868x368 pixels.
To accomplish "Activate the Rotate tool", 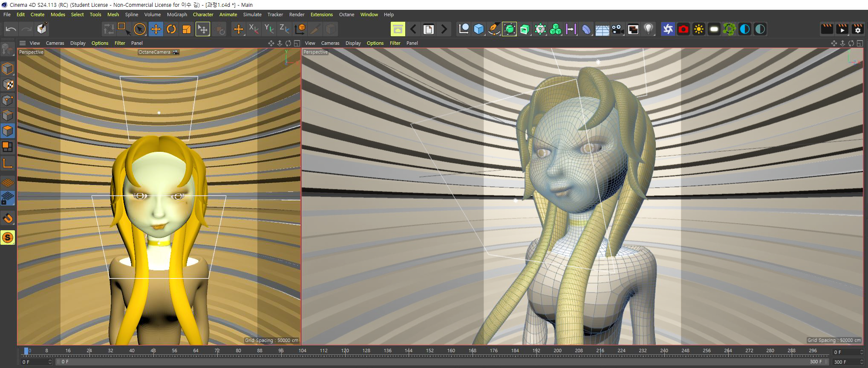I will coord(171,29).
